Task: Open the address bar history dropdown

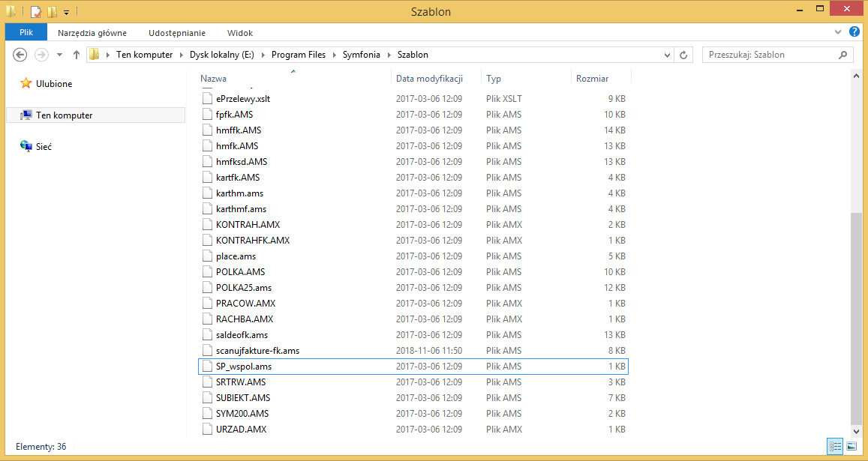Action: (667, 55)
